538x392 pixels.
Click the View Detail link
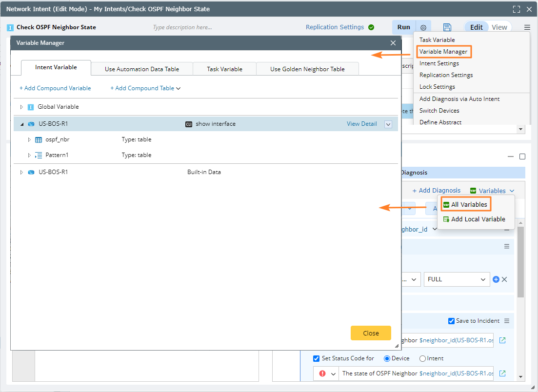(x=361, y=124)
